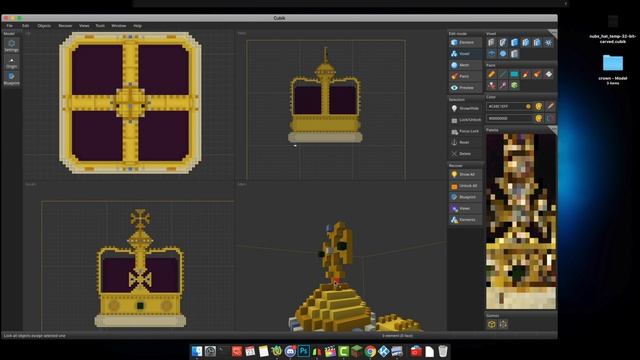Select the first Voxel tool icon
This screenshot has height=360, width=640.
(x=491, y=42)
